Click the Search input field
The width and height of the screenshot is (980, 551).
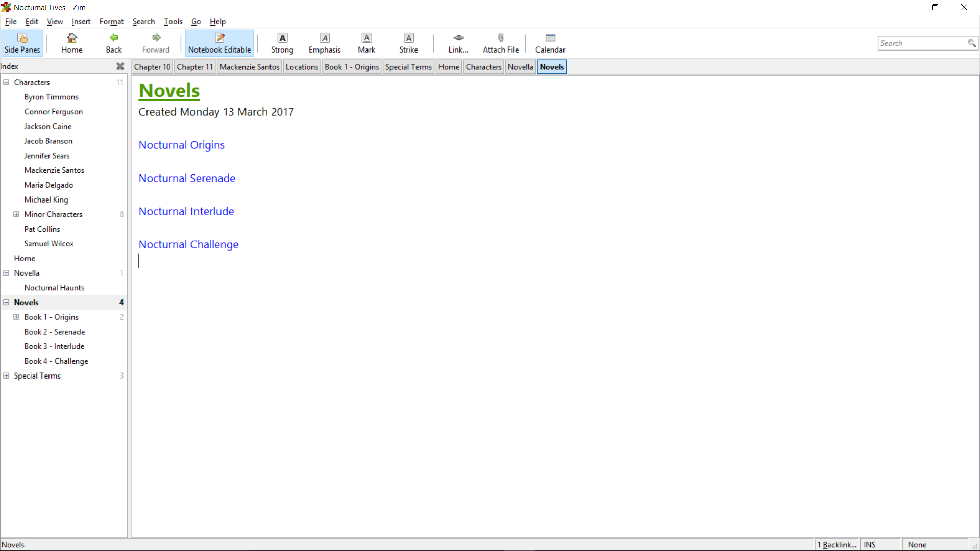click(x=921, y=43)
